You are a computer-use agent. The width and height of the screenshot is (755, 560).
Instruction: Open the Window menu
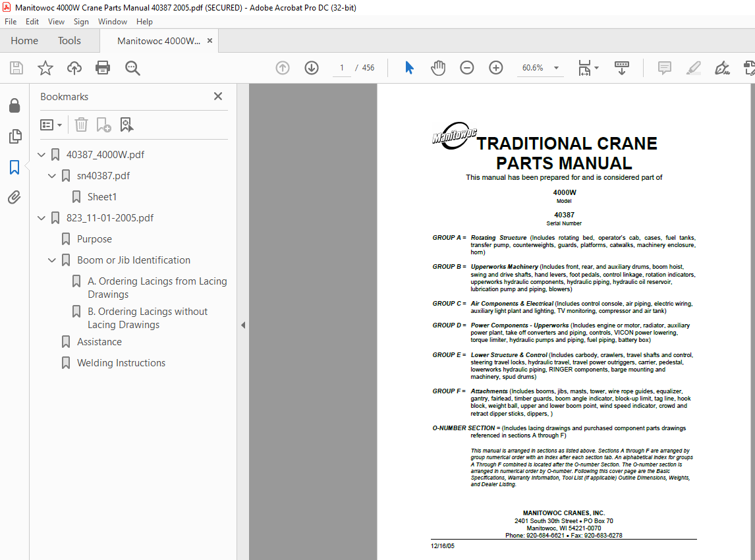112,22
